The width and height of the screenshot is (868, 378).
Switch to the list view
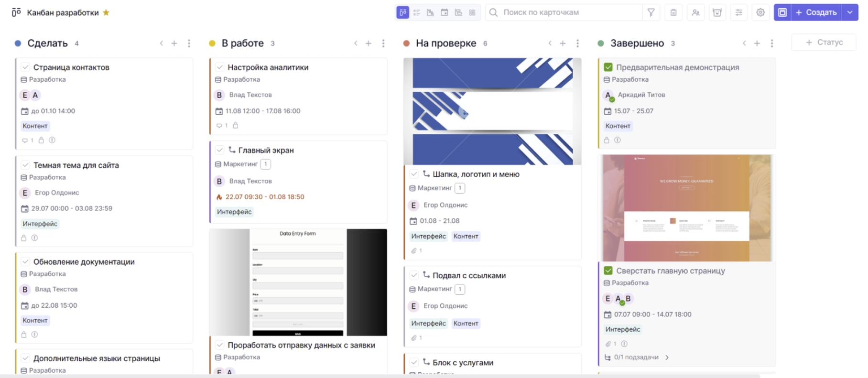click(417, 12)
